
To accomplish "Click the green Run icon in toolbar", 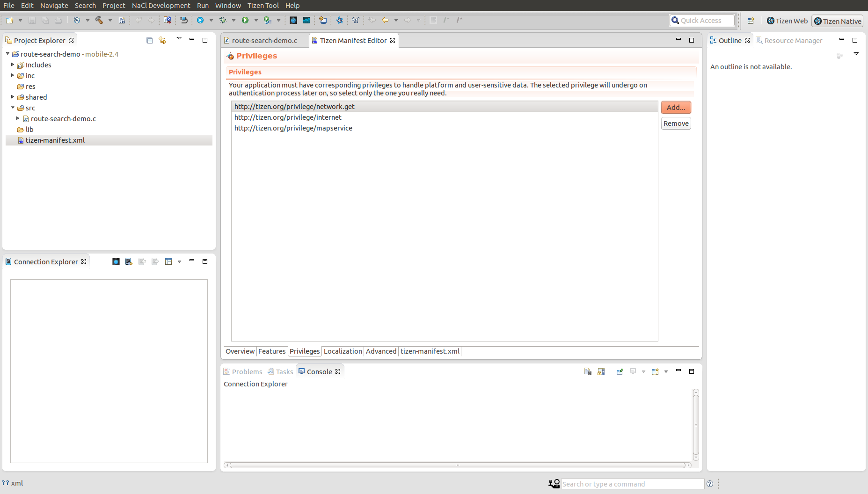I will point(245,20).
